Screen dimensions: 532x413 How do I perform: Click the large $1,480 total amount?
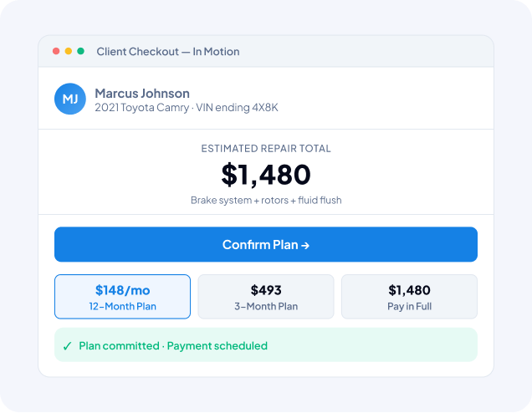tap(266, 175)
